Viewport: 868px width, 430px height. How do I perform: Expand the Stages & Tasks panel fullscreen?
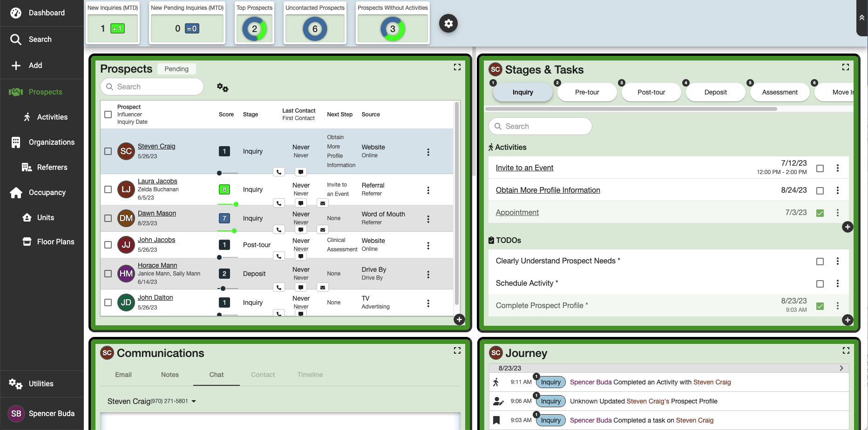(845, 67)
